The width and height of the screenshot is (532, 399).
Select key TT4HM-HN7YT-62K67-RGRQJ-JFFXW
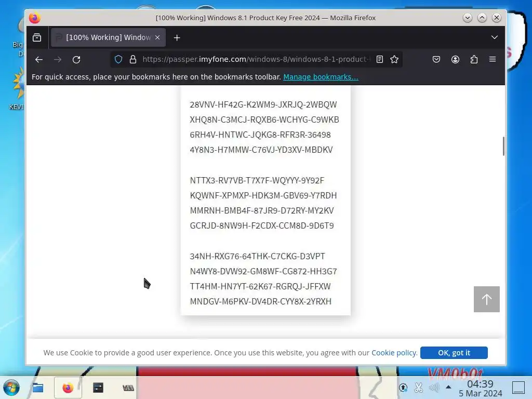260,286
